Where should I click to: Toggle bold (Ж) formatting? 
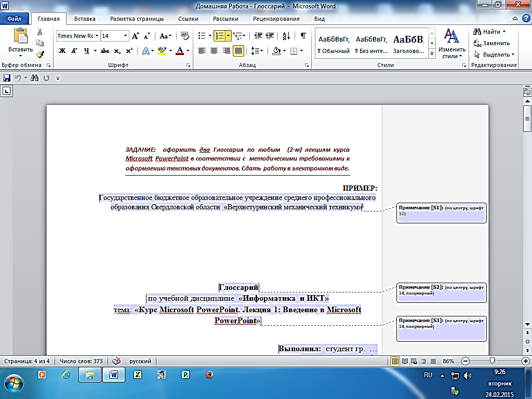[62, 51]
